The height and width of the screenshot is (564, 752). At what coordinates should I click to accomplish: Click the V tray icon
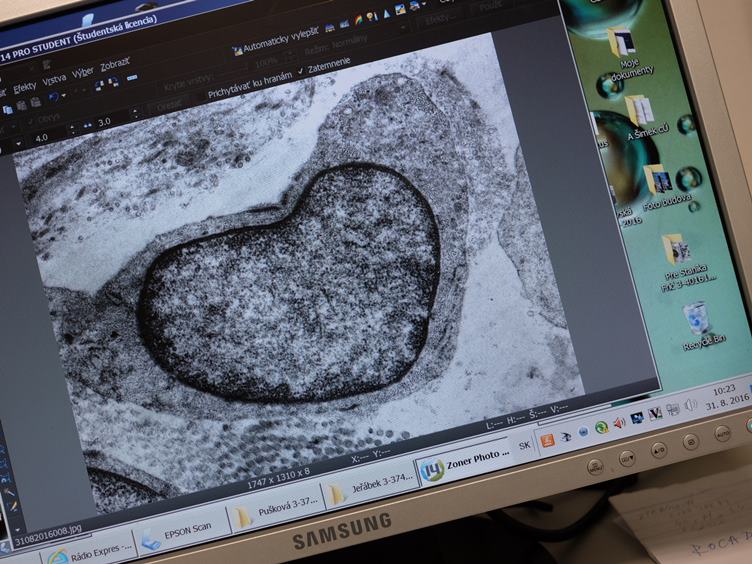point(655,414)
